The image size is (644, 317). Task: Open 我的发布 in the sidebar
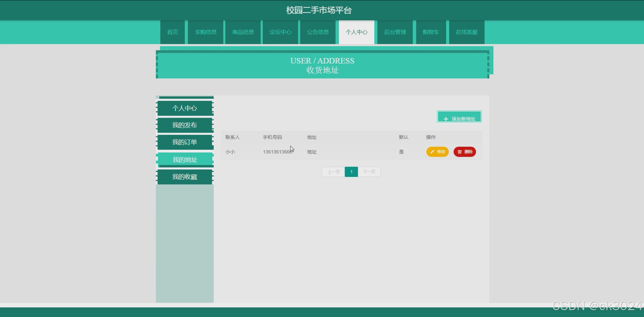coord(185,125)
